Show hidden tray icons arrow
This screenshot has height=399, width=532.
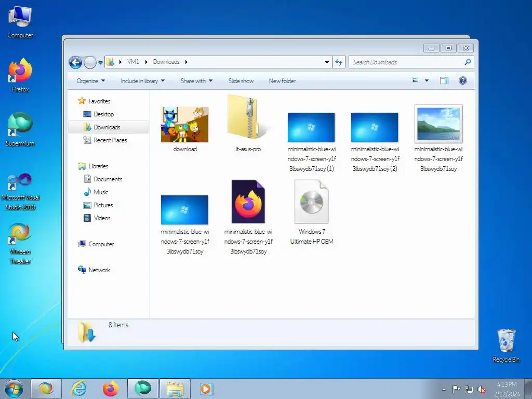click(444, 389)
